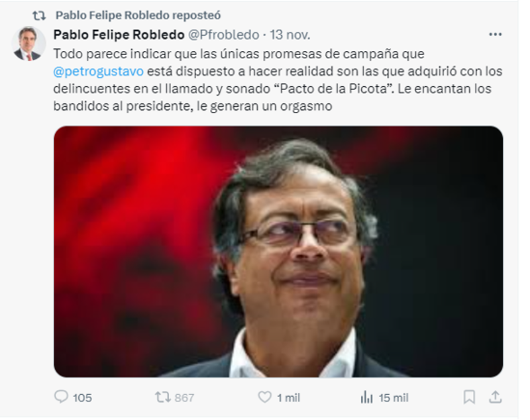Click the repost icon beside 'reposteó'
This screenshot has width=530, height=420.
[x=39, y=15]
